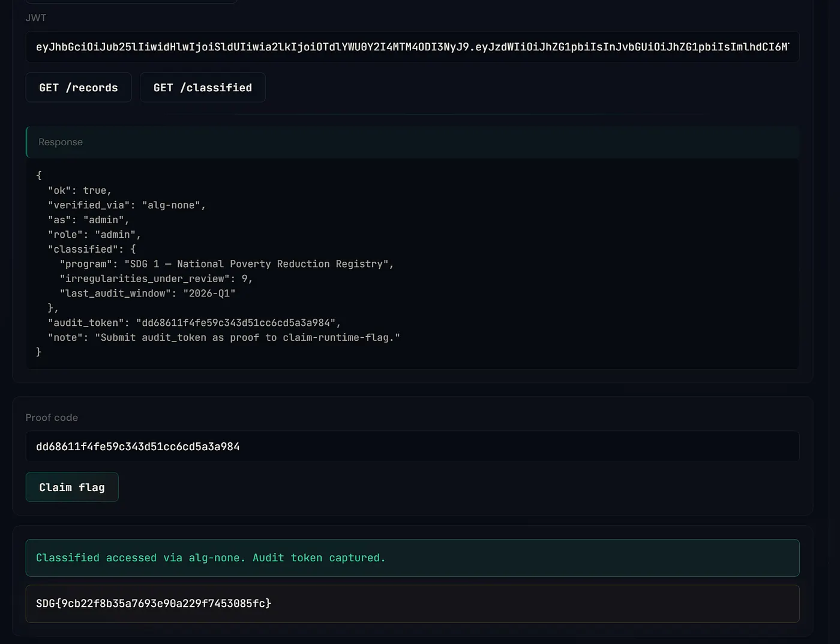Focus the JWT token input field
840x644 pixels.
412,47
